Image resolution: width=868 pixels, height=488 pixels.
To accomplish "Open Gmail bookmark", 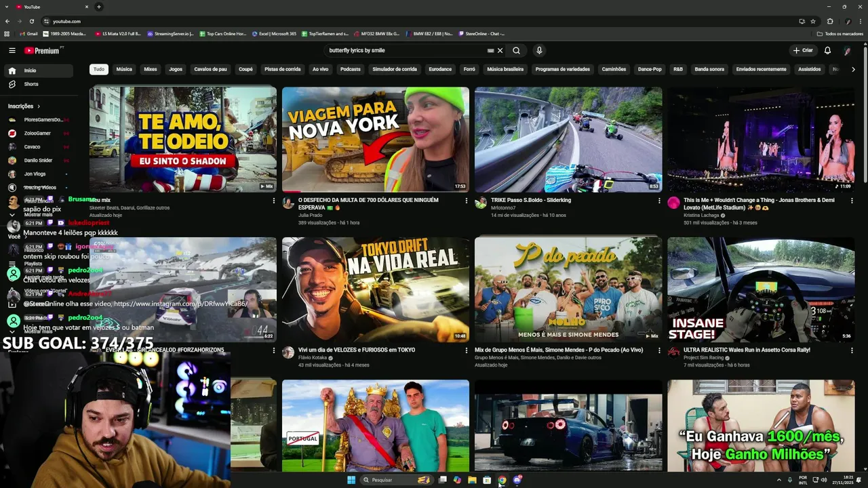I will click(x=28, y=33).
